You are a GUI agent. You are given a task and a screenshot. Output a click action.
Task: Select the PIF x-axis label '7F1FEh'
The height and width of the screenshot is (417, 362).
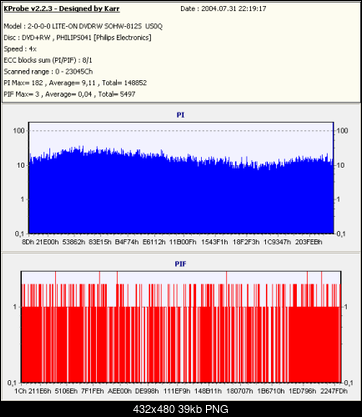pos(93,391)
